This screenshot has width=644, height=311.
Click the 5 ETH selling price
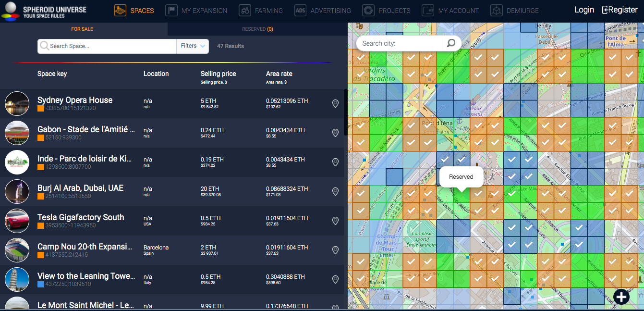(208, 101)
